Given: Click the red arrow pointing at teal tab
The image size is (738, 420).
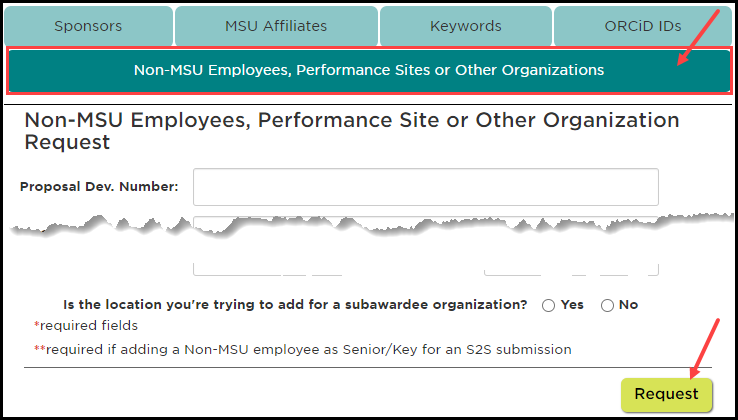Looking at the screenshot, I should 699,38.
